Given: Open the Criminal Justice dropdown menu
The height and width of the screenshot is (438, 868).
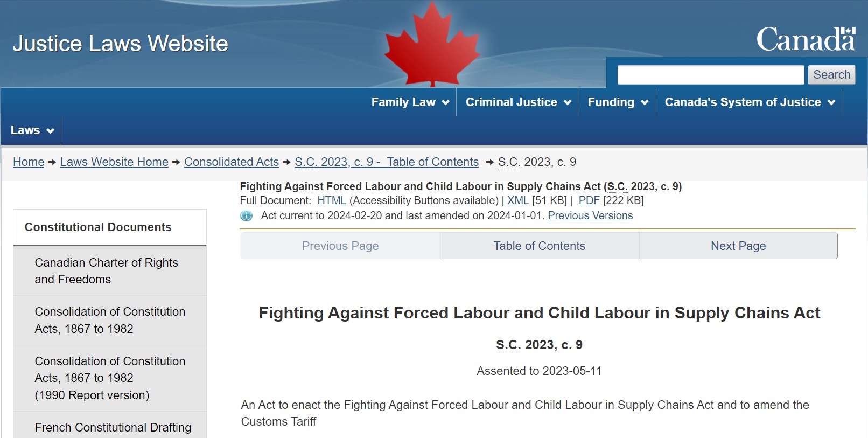Looking at the screenshot, I should 517,102.
